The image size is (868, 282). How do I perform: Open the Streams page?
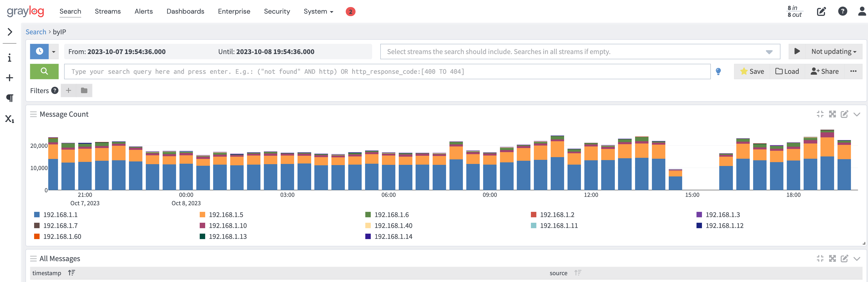click(x=108, y=11)
